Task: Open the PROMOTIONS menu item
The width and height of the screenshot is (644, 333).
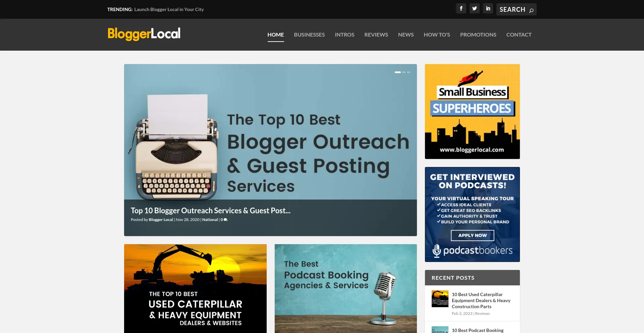Action: pyautogui.click(x=478, y=35)
